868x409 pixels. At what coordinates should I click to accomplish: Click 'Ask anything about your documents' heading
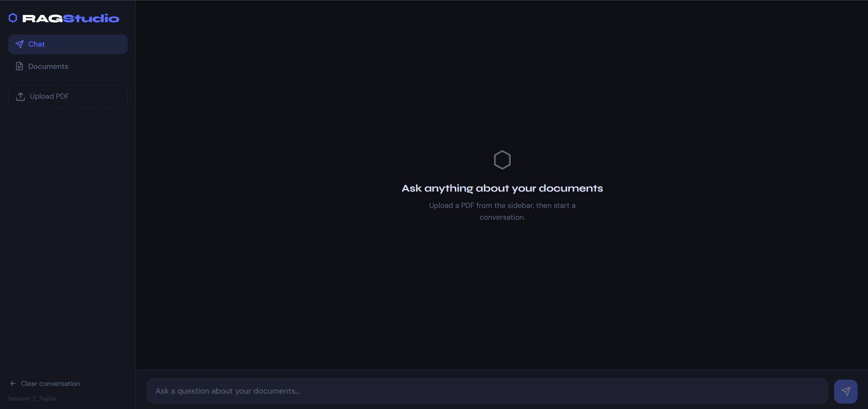tap(502, 188)
